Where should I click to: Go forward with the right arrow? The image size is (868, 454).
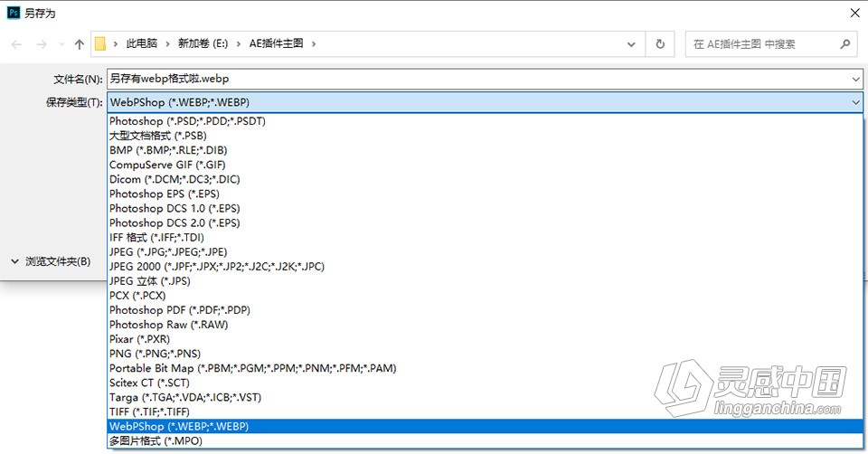(42, 44)
